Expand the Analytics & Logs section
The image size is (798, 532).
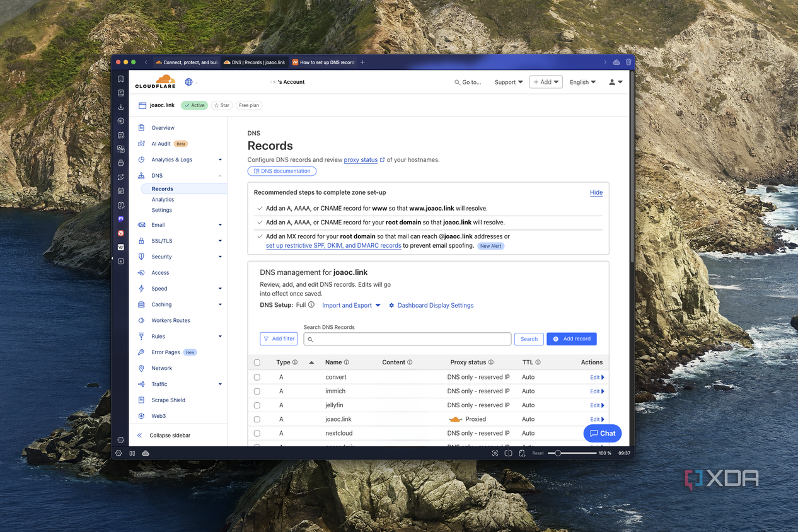pos(220,159)
